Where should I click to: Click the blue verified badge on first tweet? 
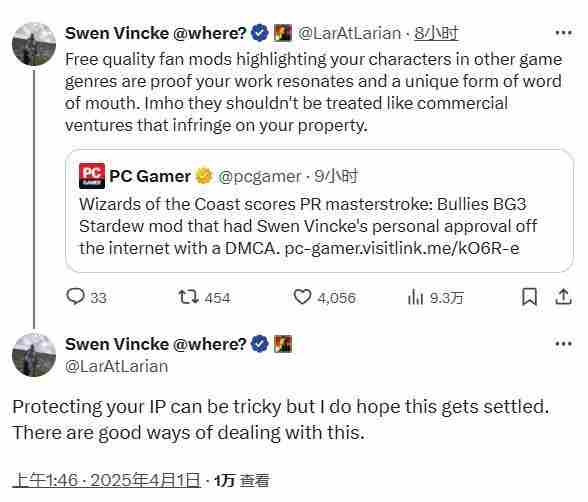pos(260,33)
